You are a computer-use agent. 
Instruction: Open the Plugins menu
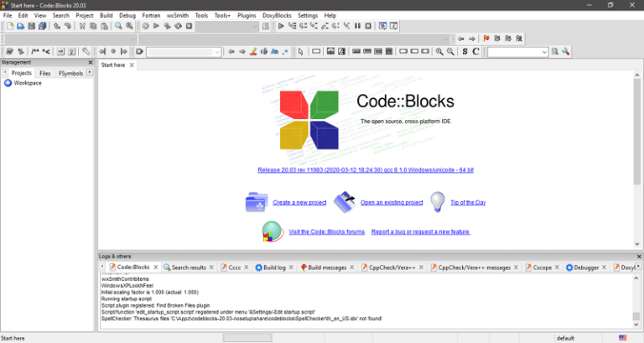click(x=247, y=15)
